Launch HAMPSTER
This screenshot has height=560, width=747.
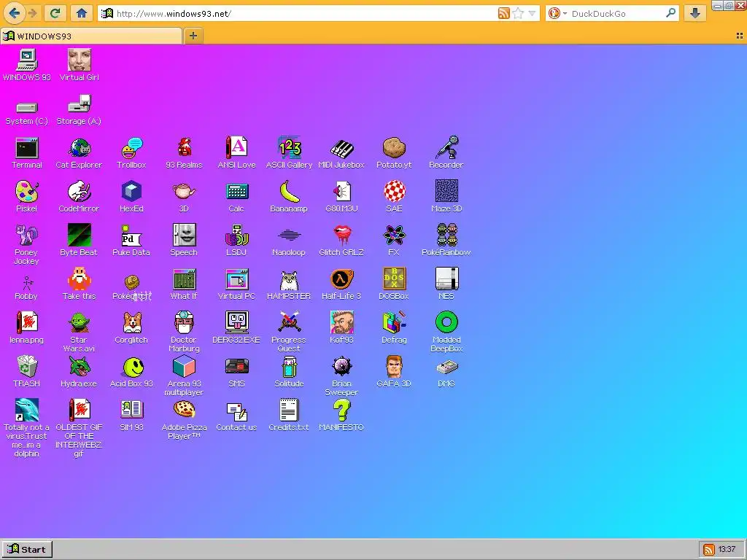coord(289,284)
